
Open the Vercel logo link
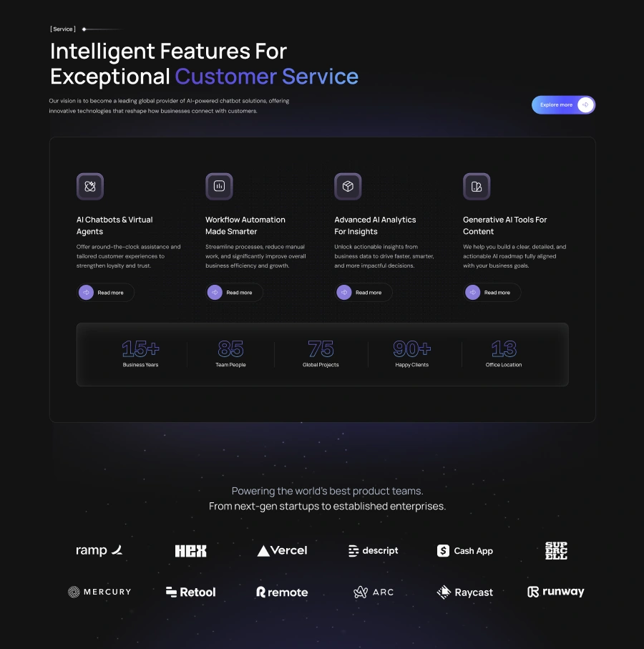click(x=282, y=551)
